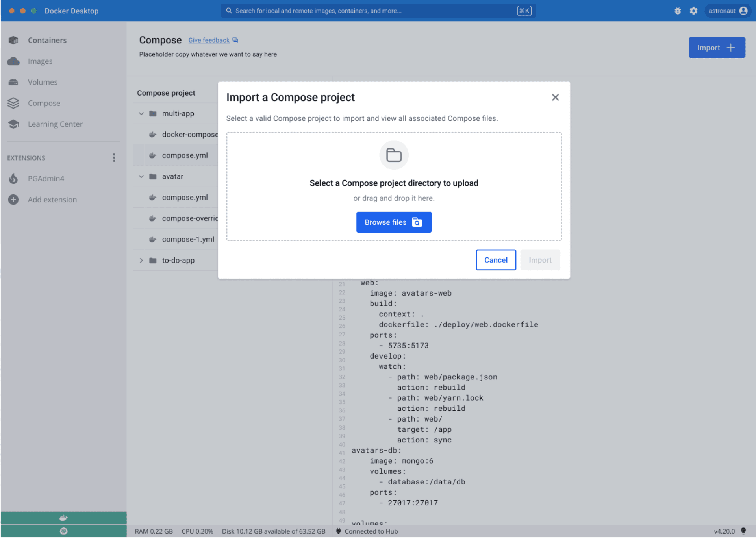756x538 pixels.
Task: Open troubleshoot bug icon in header
Action: (678, 11)
